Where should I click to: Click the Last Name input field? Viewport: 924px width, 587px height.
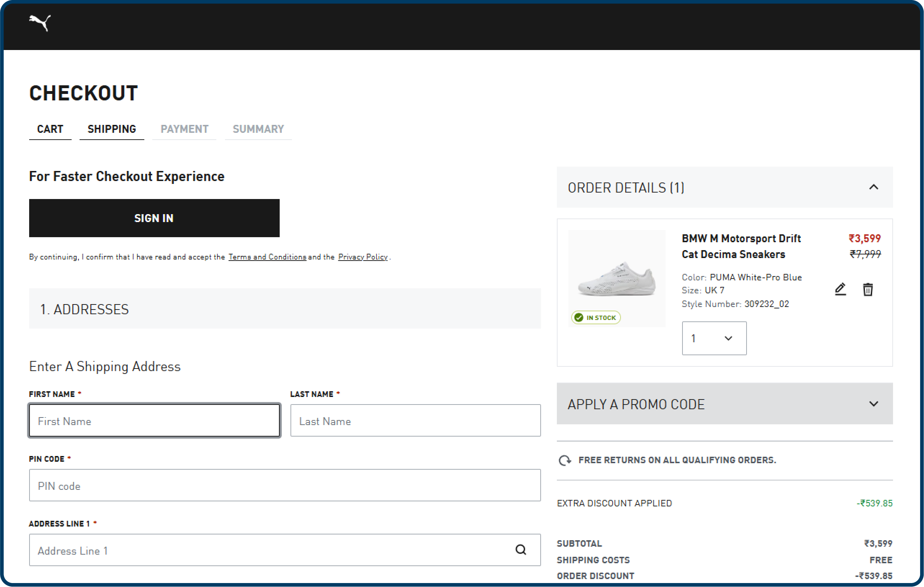pos(416,420)
